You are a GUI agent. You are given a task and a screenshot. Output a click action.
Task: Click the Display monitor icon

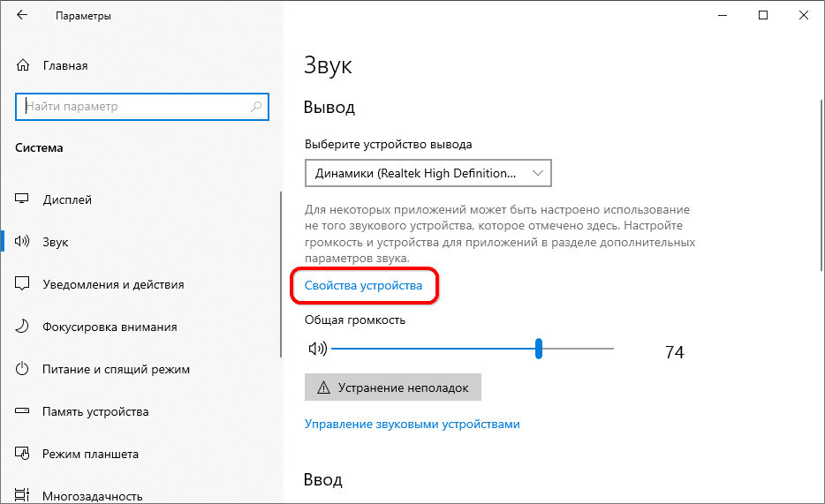pyautogui.click(x=23, y=199)
